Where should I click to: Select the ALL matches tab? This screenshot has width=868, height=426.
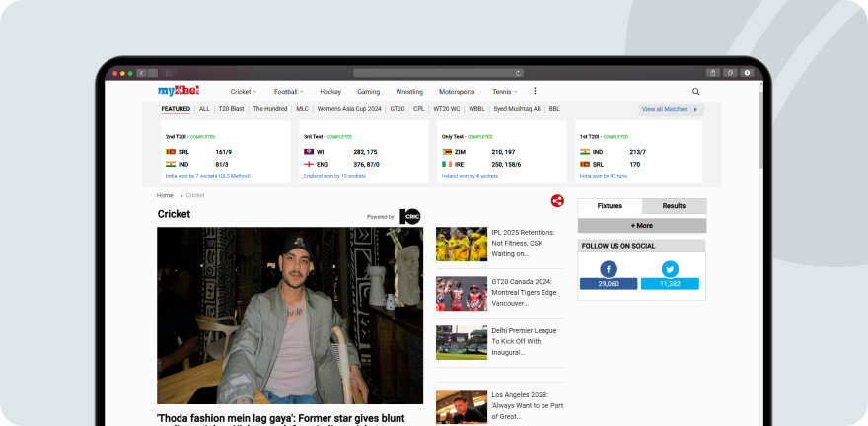[x=204, y=109]
